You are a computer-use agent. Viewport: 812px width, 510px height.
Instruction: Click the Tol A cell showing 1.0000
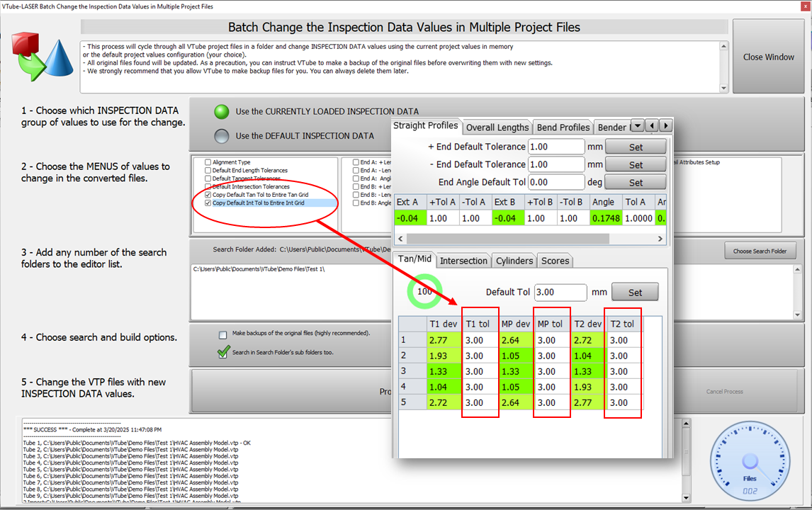638,218
